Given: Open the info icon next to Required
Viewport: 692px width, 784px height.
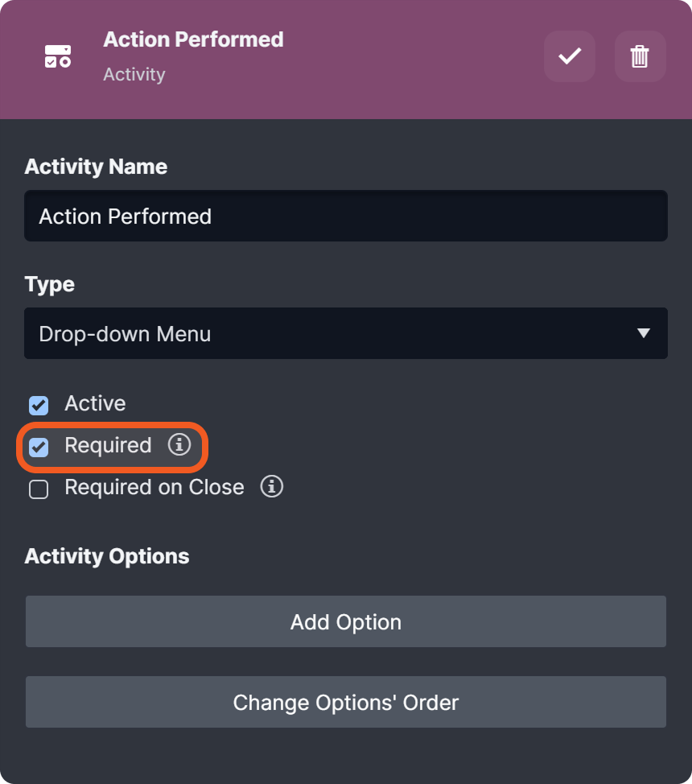Looking at the screenshot, I should pyautogui.click(x=179, y=444).
